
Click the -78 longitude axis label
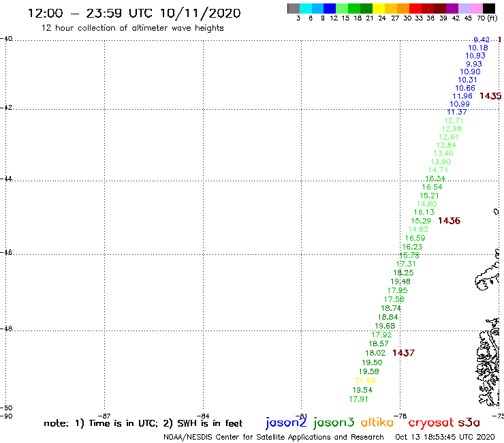point(400,416)
